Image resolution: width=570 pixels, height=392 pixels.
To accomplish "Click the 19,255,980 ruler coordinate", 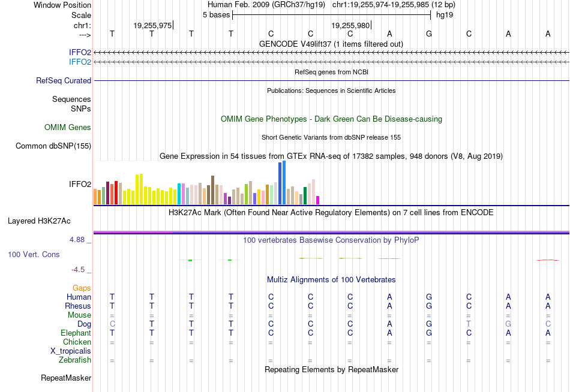I will point(350,25).
